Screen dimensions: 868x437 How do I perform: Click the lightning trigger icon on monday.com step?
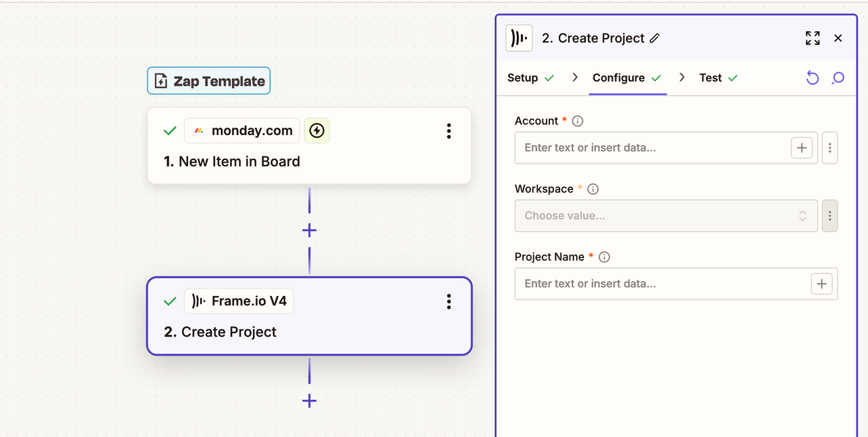pyautogui.click(x=317, y=130)
